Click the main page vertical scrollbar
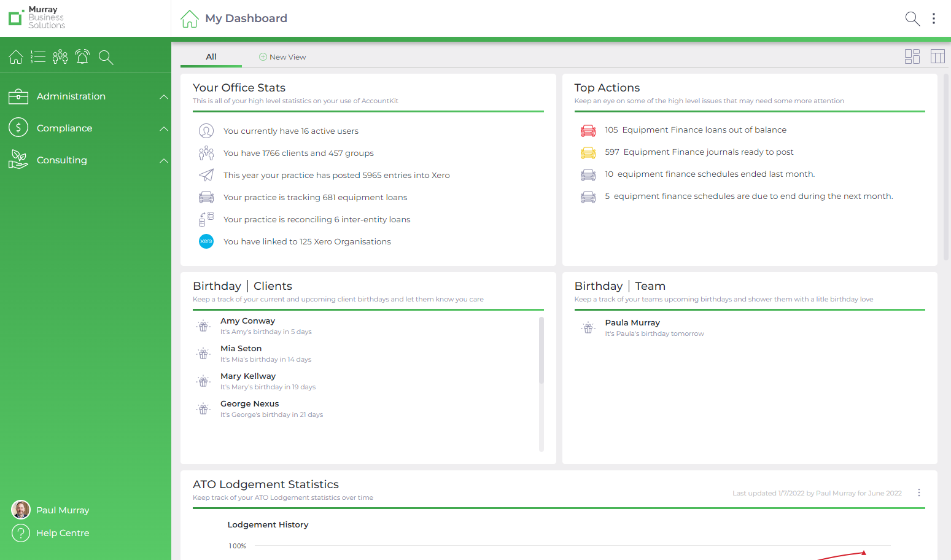Viewport: 951px width, 560px height. click(946, 167)
